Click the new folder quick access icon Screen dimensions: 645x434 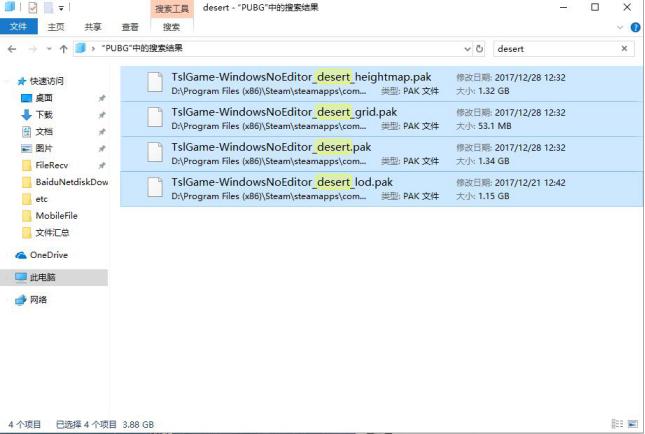pyautogui.click(x=49, y=7)
